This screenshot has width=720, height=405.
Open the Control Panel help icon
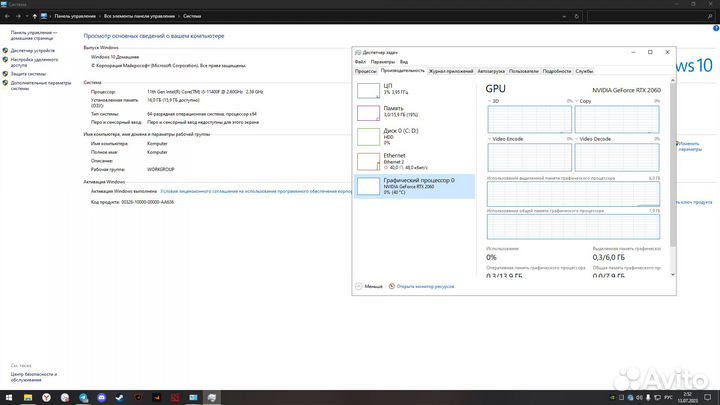pos(716,28)
